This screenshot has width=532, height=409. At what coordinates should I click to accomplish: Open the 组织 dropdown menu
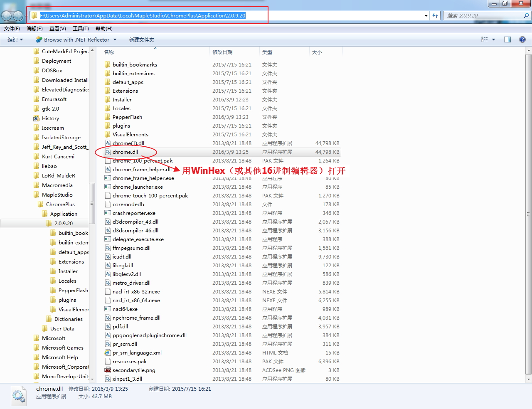click(x=15, y=40)
